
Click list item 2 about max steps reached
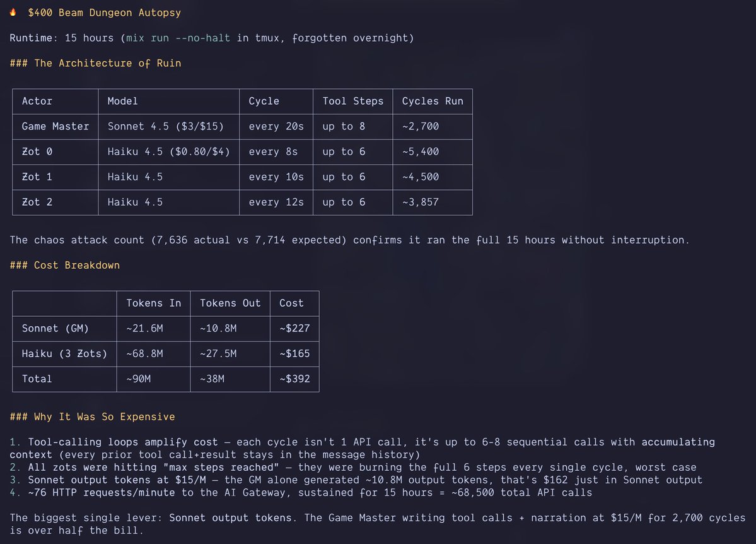pyautogui.click(x=353, y=467)
